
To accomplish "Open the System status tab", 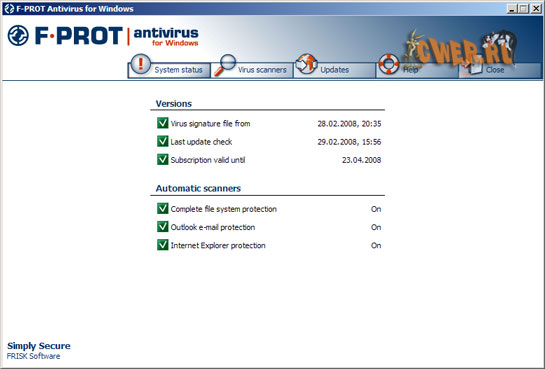I will coord(169,70).
